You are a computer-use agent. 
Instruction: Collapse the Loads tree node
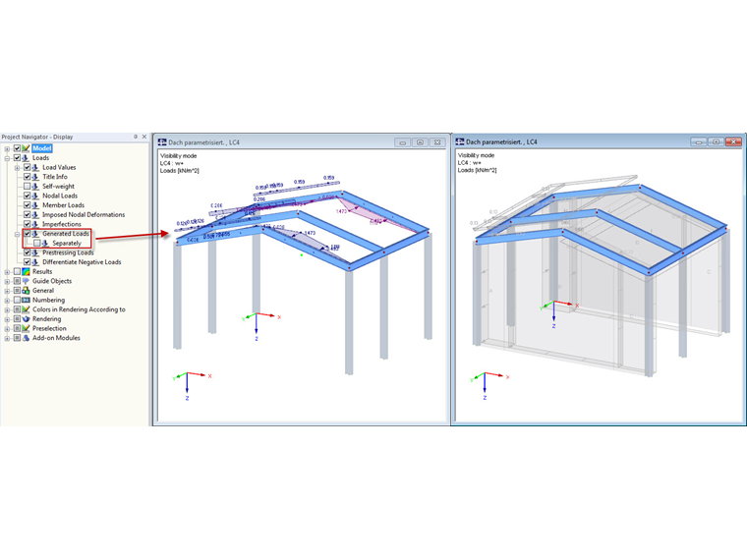pyautogui.click(x=7, y=158)
